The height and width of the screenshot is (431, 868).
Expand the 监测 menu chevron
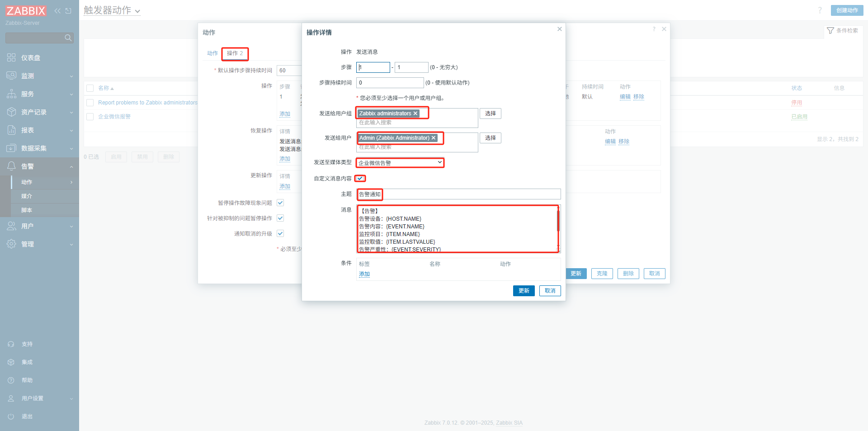click(x=71, y=76)
